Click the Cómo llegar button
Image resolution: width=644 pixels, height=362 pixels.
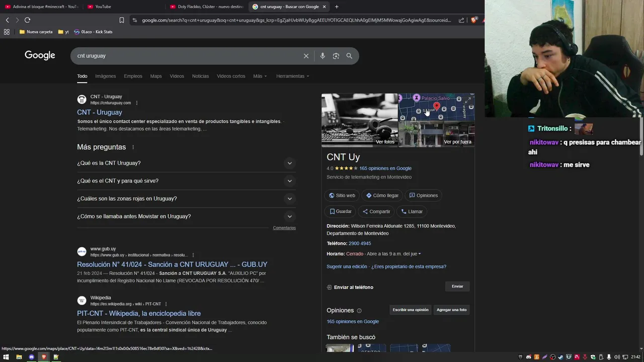coord(382,196)
